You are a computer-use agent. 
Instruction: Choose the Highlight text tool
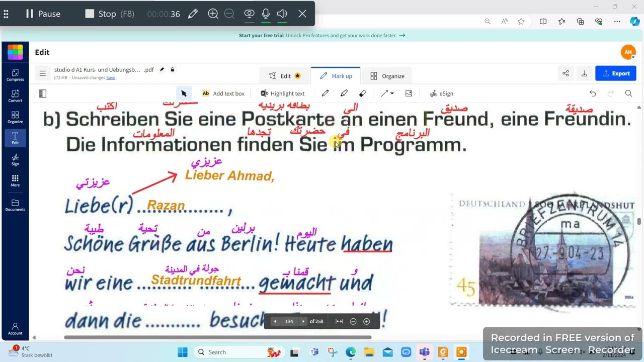tap(283, 94)
